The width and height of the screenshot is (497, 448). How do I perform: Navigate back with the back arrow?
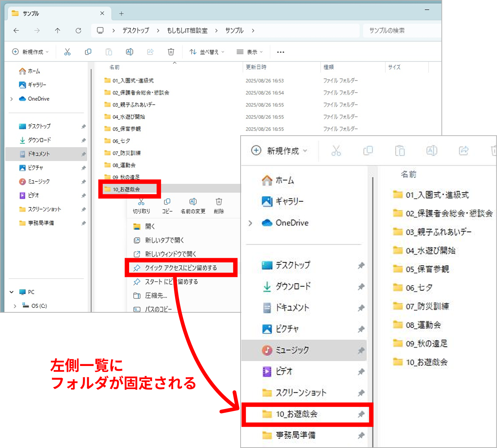[x=16, y=31]
